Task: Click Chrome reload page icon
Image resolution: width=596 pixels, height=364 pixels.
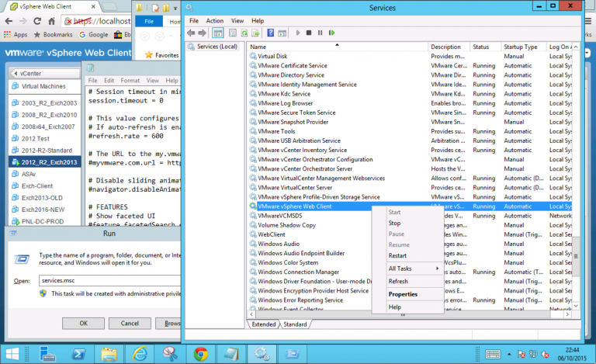Action: click(37, 21)
